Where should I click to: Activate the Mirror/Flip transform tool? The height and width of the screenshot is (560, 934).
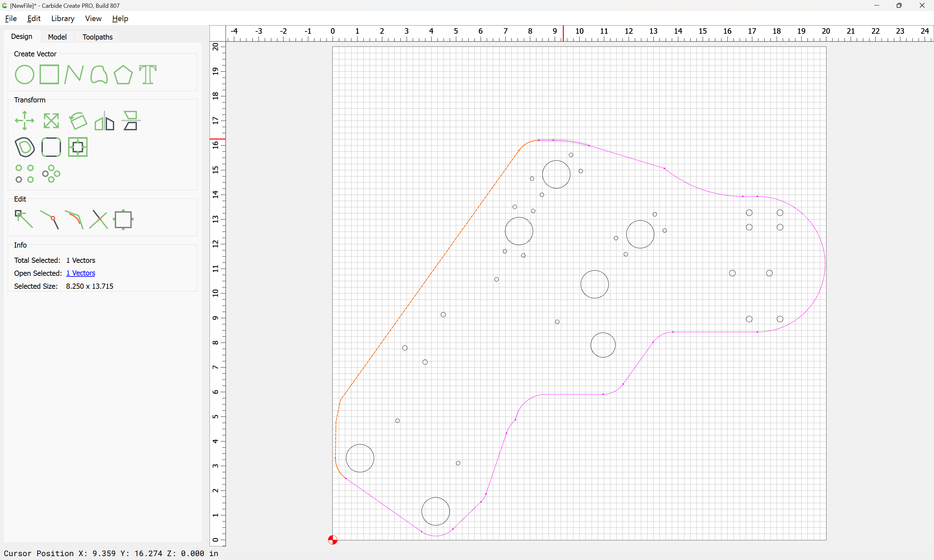pyautogui.click(x=104, y=121)
